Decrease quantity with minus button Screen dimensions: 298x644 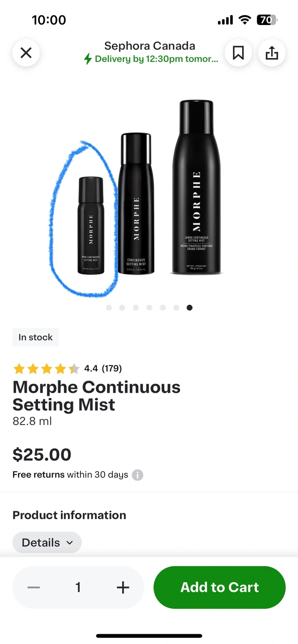coord(34,587)
